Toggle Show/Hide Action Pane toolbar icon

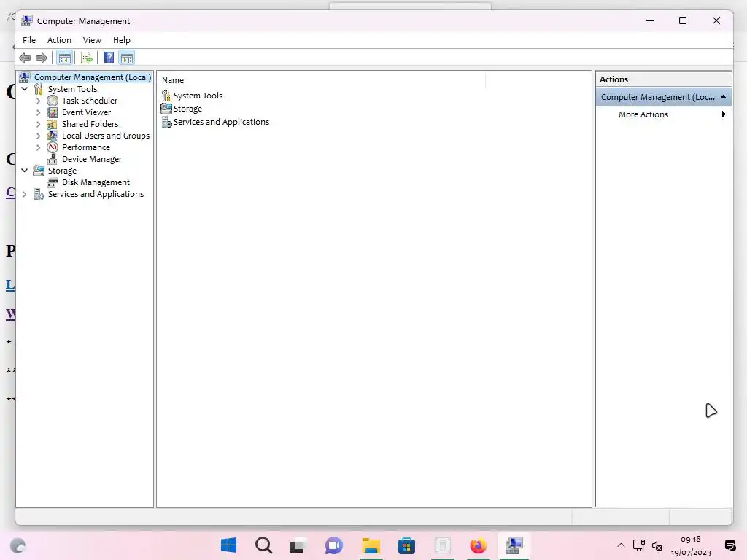[x=127, y=58]
